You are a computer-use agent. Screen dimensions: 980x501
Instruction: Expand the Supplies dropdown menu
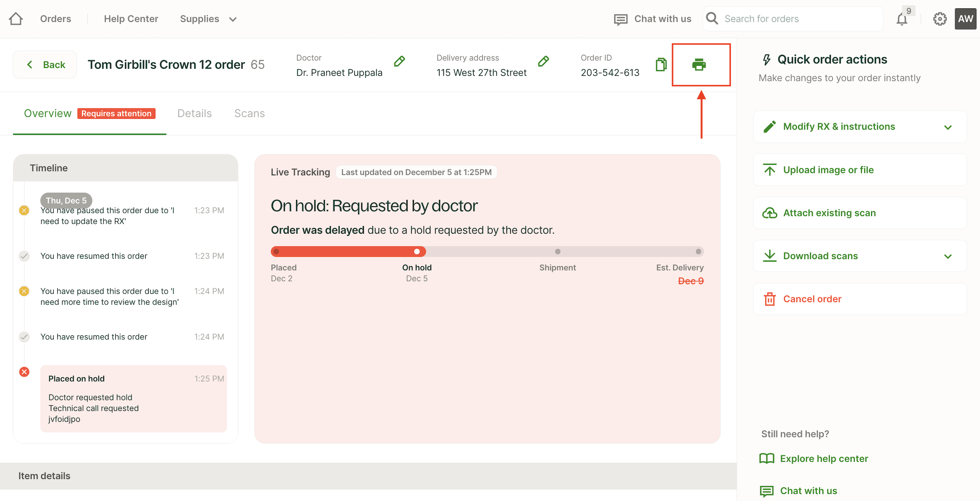[208, 19]
